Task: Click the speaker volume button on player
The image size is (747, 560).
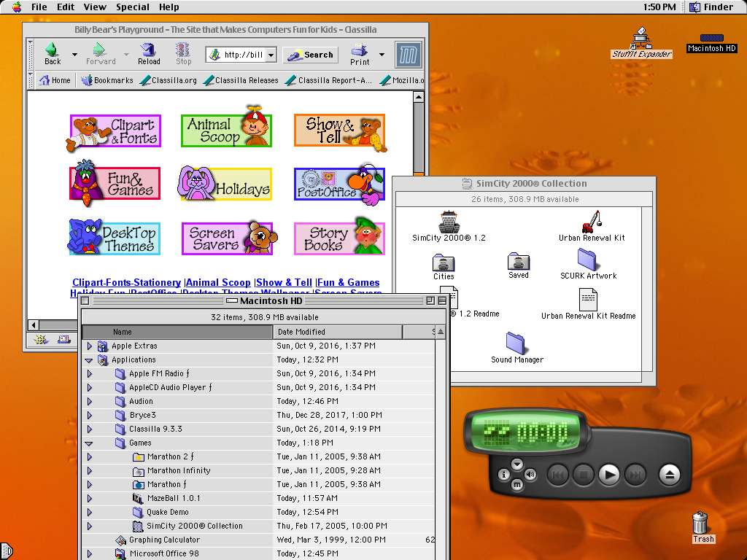Action: tap(530, 475)
